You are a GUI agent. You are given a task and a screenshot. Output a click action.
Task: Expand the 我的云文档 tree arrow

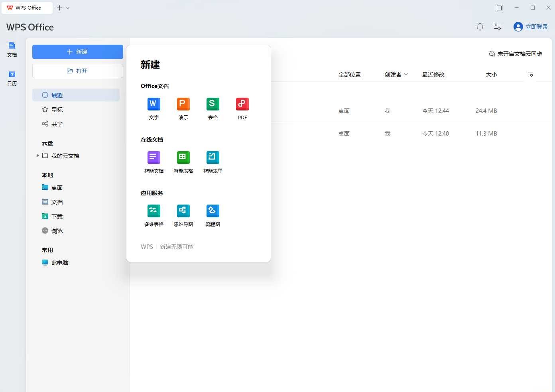tap(37, 156)
